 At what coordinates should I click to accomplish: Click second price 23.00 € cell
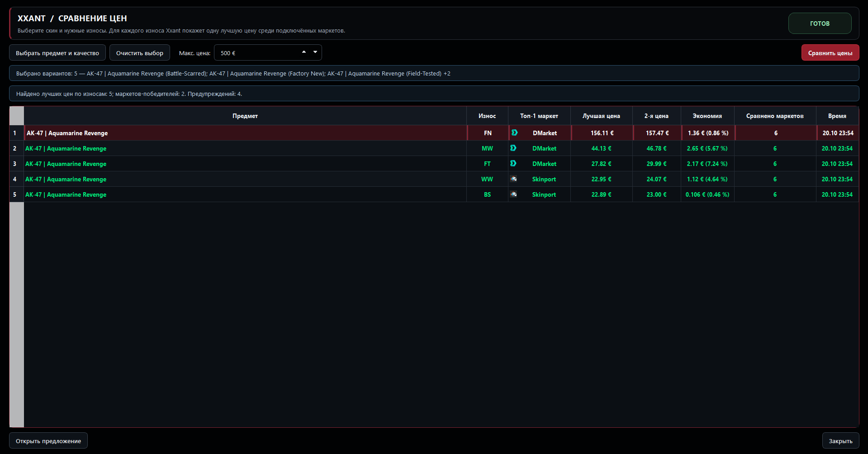click(656, 194)
